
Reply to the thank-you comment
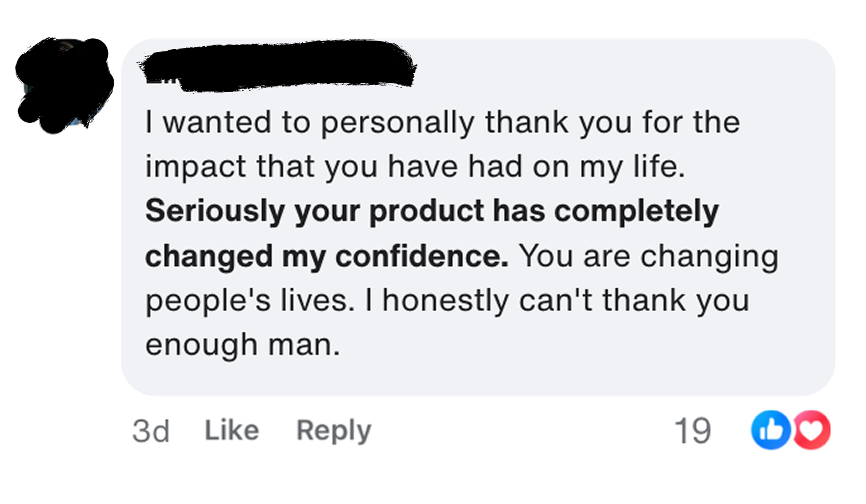[x=334, y=430]
